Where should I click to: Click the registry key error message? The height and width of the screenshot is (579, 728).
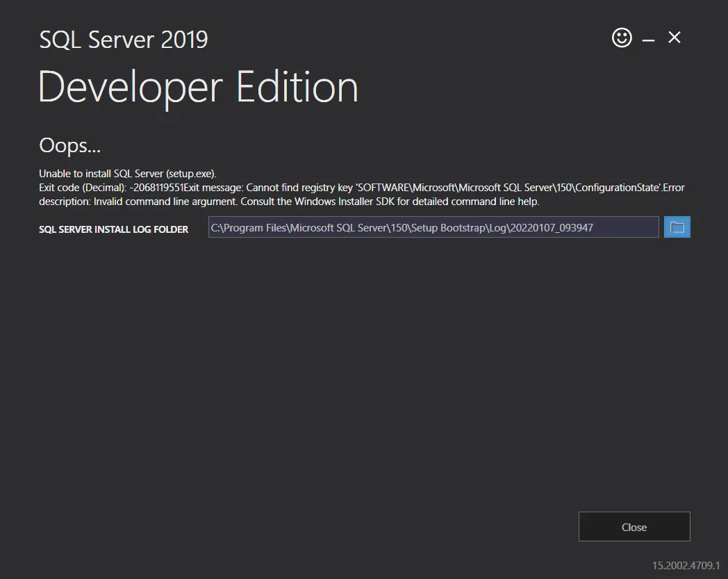coord(361,187)
